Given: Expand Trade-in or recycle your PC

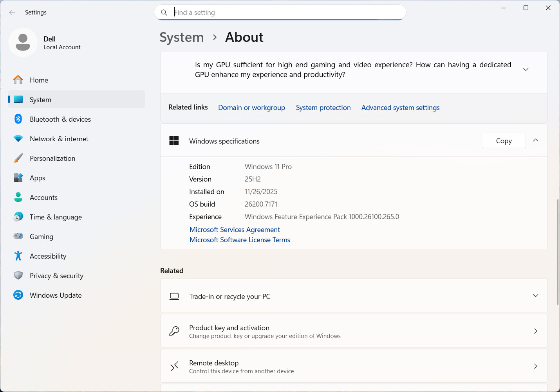Looking at the screenshot, I should (536, 296).
